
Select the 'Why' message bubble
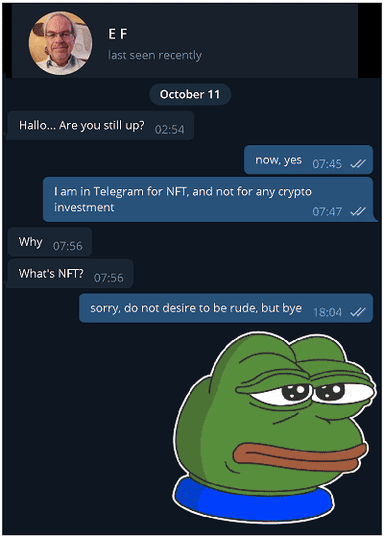tap(50, 242)
